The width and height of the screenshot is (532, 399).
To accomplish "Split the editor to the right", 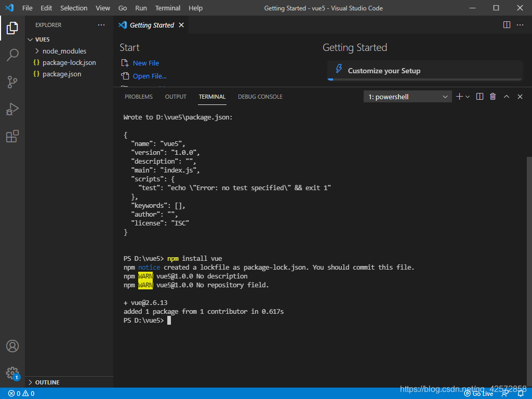I will 507,25.
